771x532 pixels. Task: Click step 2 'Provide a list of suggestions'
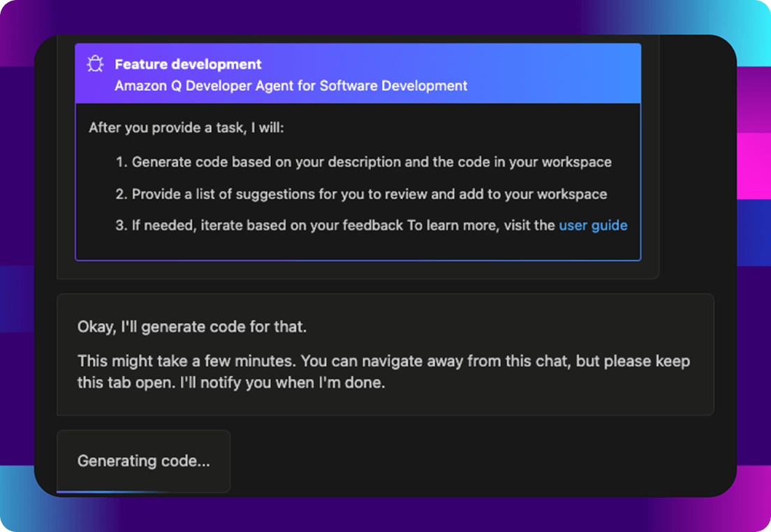coord(361,194)
